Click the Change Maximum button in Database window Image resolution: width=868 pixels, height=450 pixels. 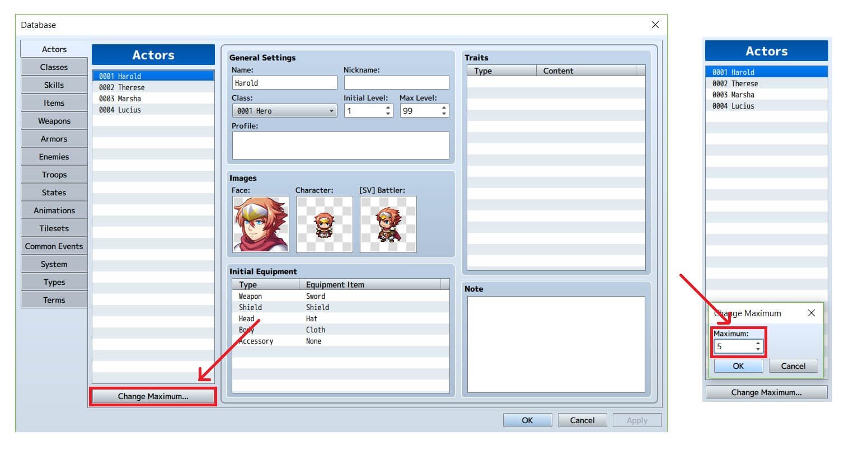click(153, 396)
